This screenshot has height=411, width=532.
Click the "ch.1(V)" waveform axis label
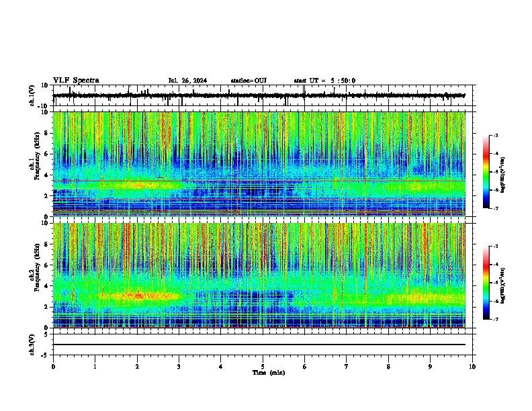click(x=32, y=95)
